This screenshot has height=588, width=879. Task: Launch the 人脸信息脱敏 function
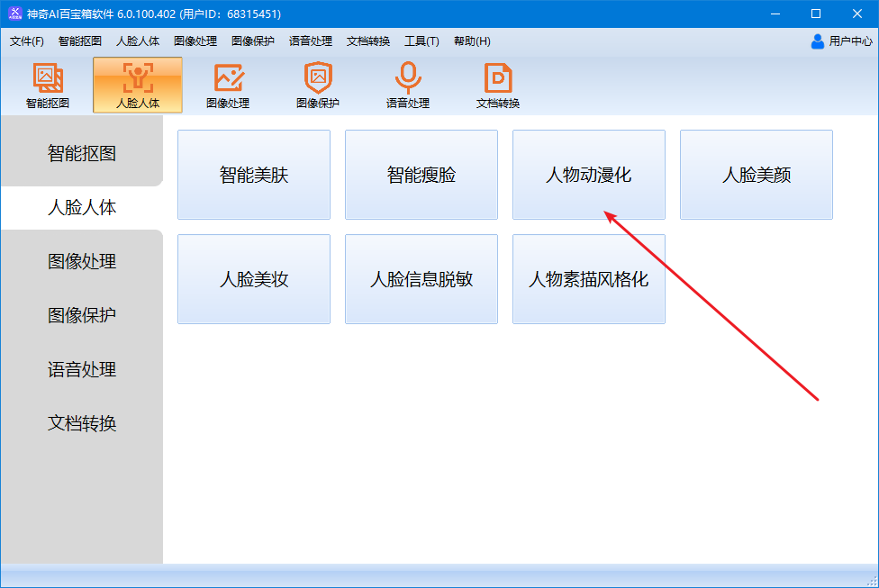[421, 279]
